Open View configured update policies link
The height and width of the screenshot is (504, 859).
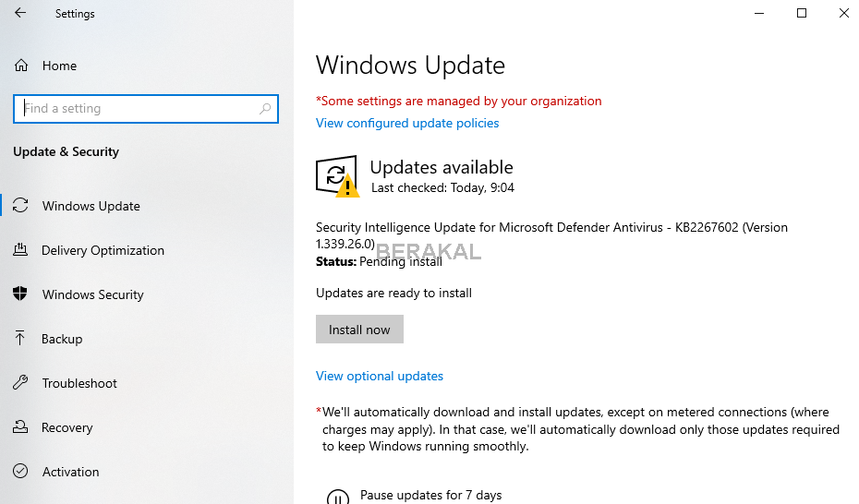coord(407,123)
